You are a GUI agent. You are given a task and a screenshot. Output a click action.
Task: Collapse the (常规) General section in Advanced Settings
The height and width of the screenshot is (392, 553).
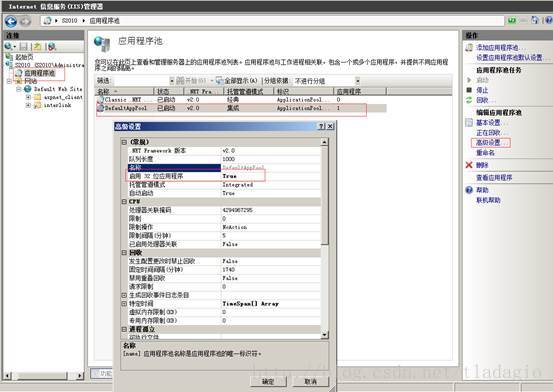tap(124, 142)
